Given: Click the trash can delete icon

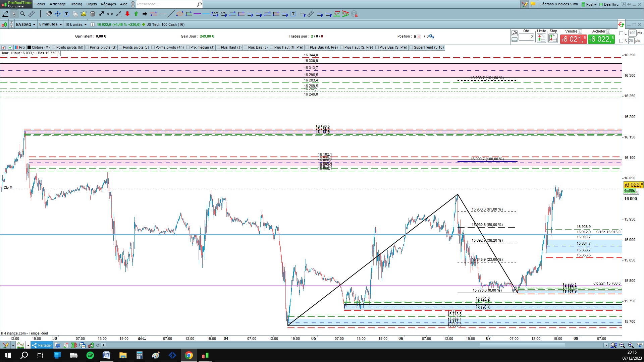Looking at the screenshot, I should [93, 14].
